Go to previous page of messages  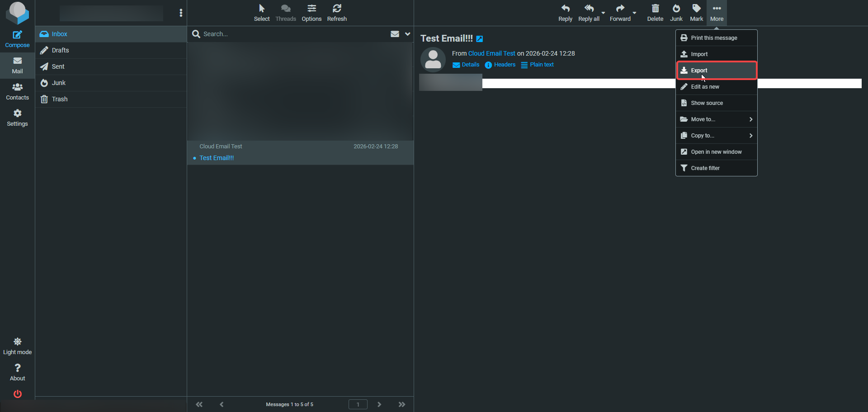point(222,404)
